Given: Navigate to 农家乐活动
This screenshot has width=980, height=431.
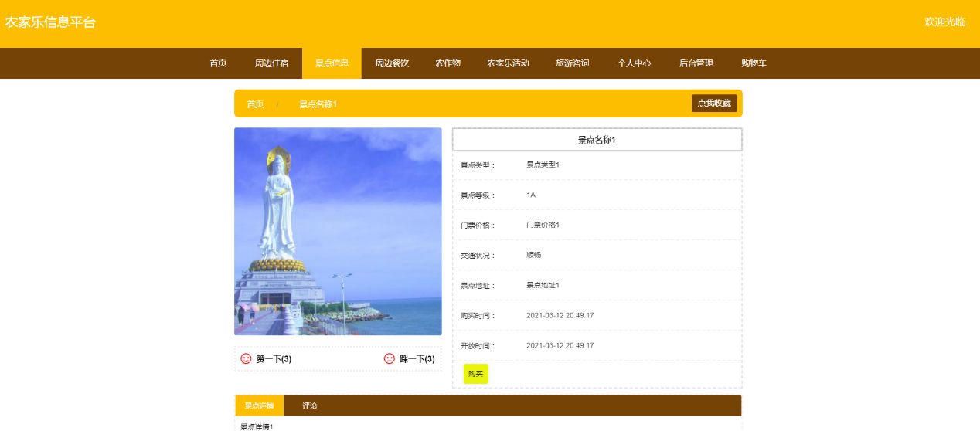Looking at the screenshot, I should coord(508,63).
